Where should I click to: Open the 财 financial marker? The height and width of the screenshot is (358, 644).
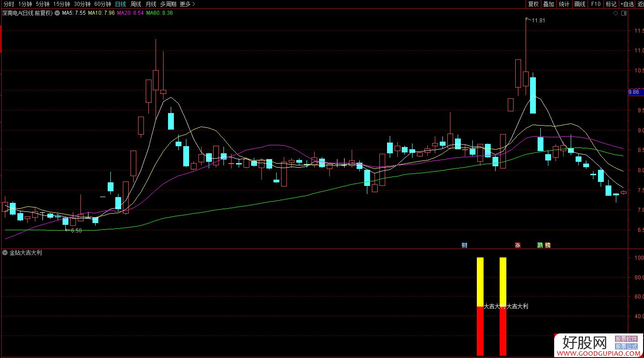[464, 245]
